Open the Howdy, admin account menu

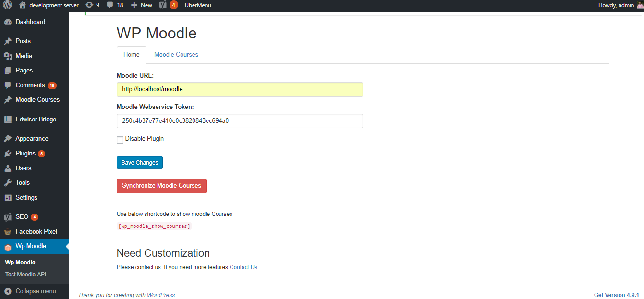[x=620, y=5]
